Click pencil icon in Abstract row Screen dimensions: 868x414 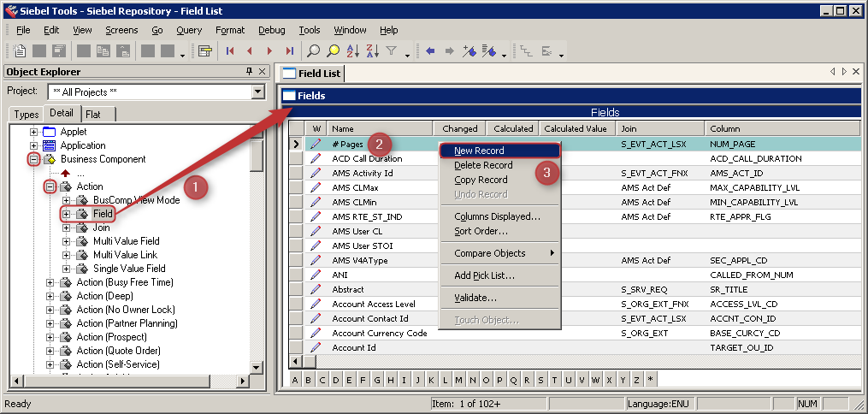click(316, 289)
